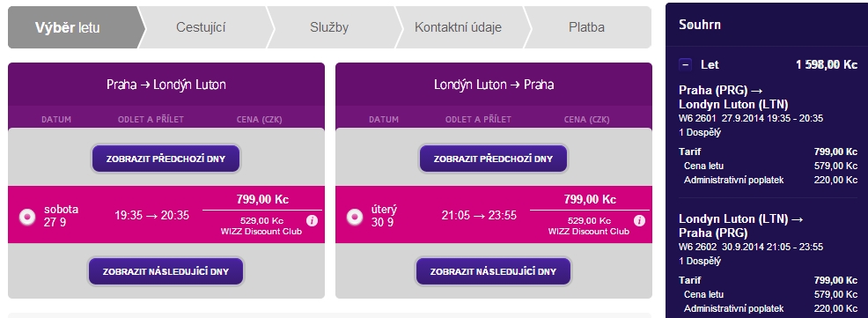Show previous days for Praha to Luton

166,159
